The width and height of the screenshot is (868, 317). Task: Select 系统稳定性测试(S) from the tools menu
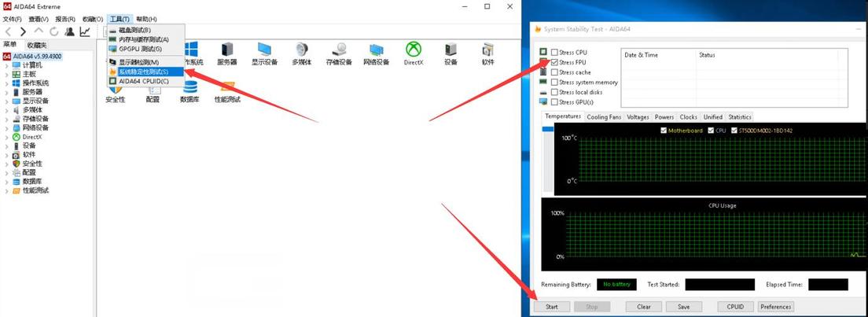coord(144,72)
